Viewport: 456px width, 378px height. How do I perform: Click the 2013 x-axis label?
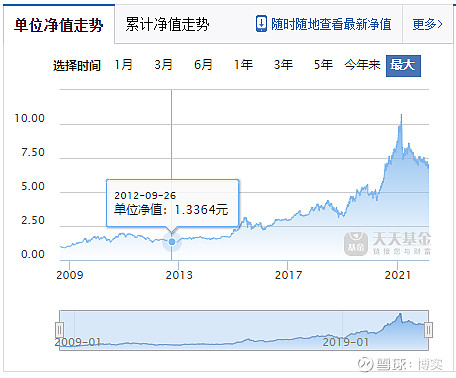point(179,275)
